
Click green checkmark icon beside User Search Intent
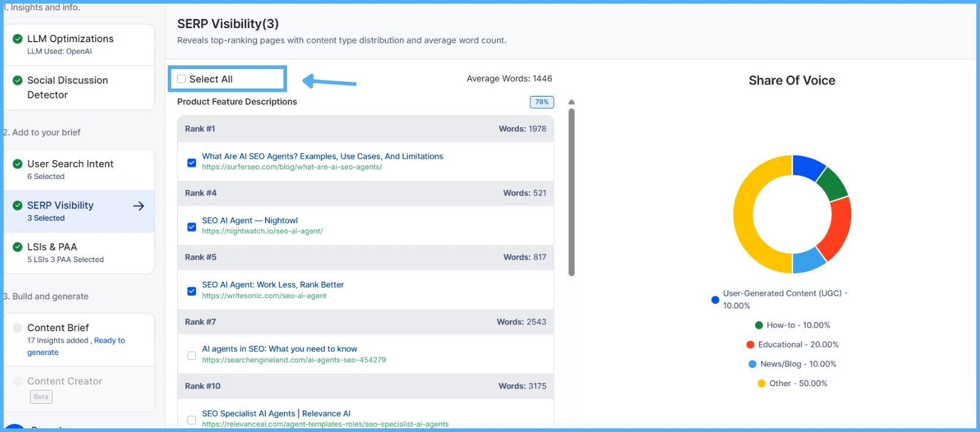18,164
